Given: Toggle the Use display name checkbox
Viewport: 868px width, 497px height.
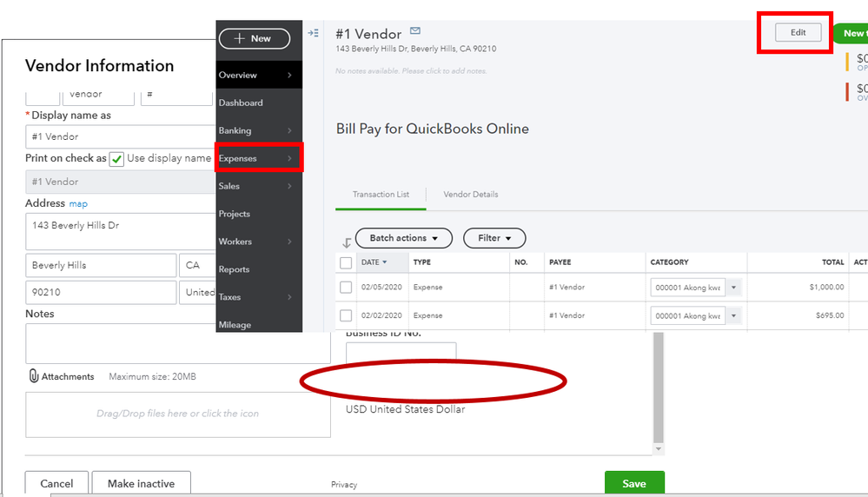Looking at the screenshot, I should (x=116, y=159).
